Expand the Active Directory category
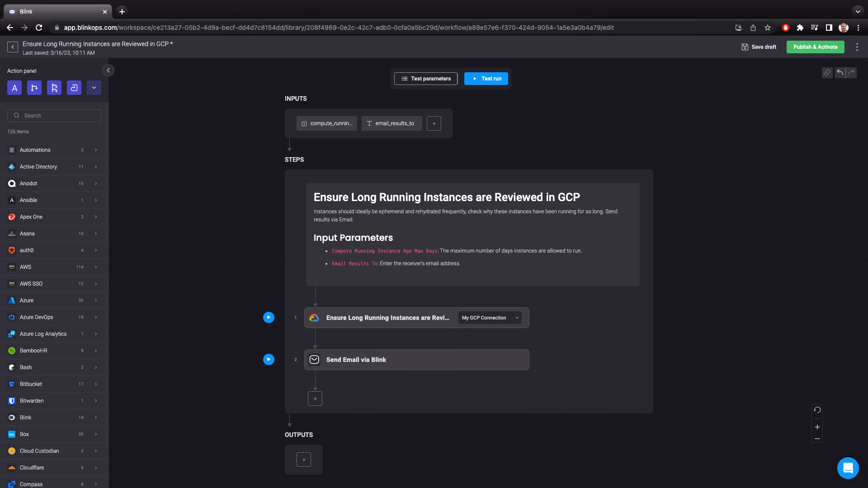This screenshot has width=868, height=488. (x=52, y=167)
